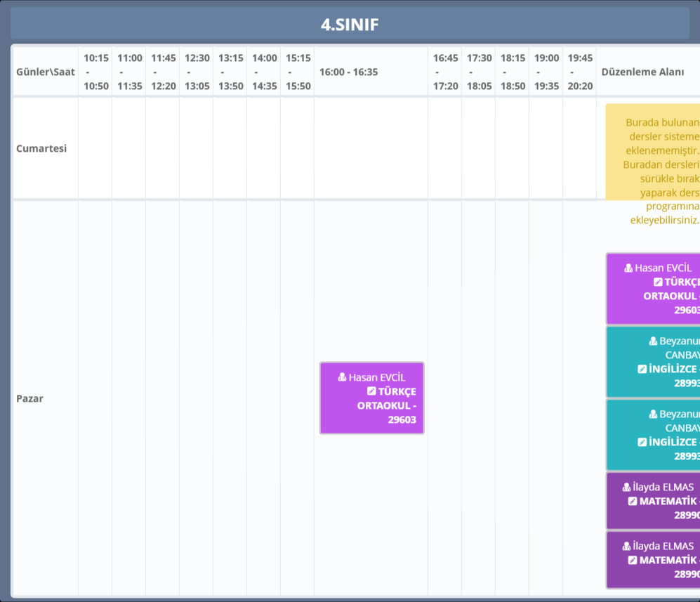Image resolution: width=700 pixels, height=602 pixels.
Task: Select the Pazar row label
Action: point(30,398)
